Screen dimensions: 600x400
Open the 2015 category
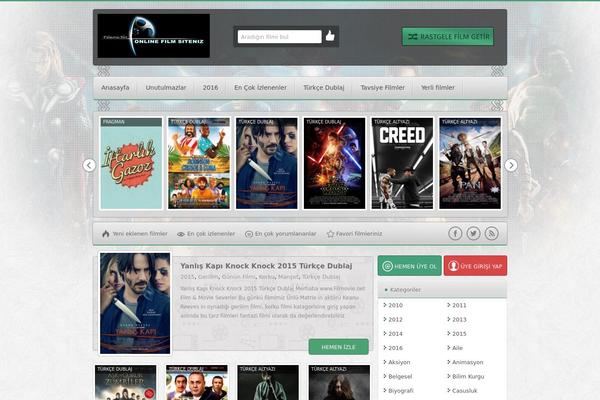tap(457, 334)
